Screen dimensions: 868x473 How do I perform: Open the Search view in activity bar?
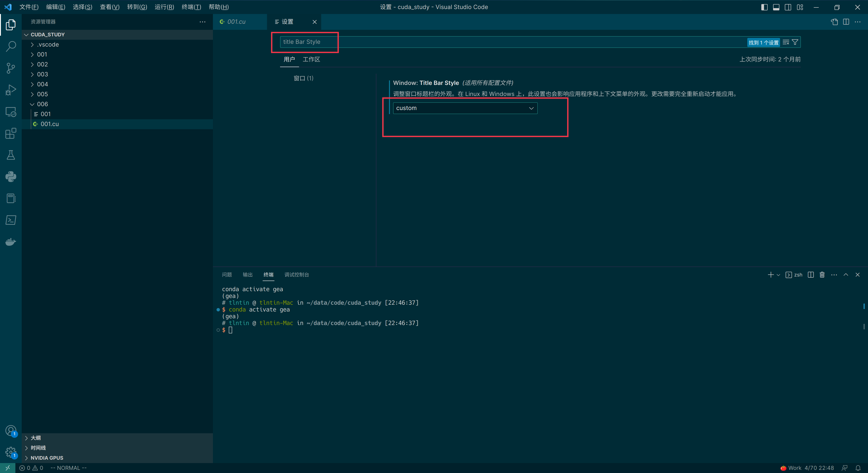click(11, 46)
